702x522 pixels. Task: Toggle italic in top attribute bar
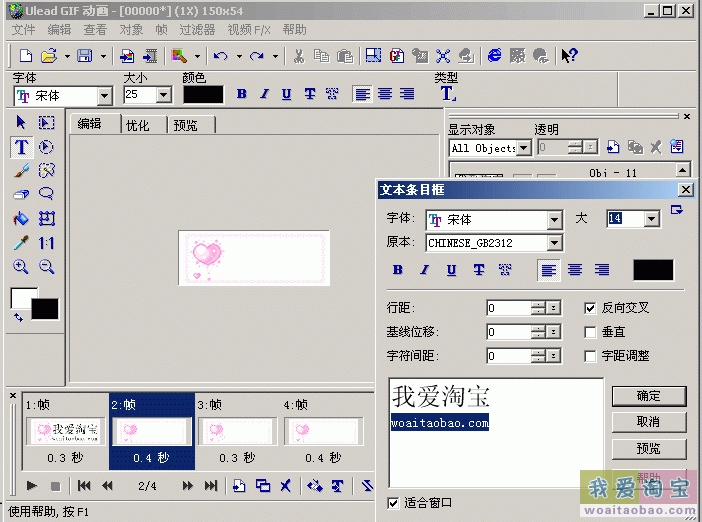pyautogui.click(x=265, y=94)
